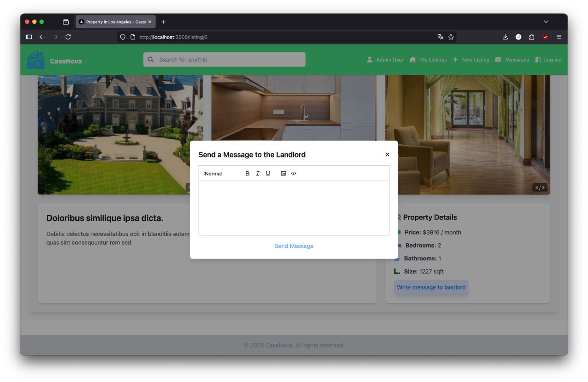Toggle italic formatting in message editor

[x=258, y=174]
